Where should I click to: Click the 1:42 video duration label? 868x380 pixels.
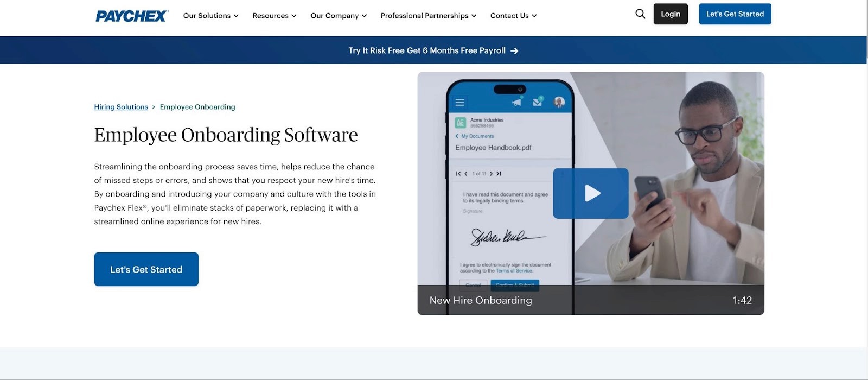click(x=742, y=300)
